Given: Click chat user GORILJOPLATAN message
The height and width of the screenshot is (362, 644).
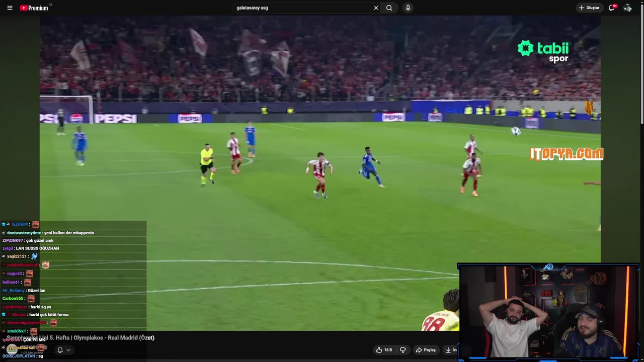Looking at the screenshot, I should (23, 356).
